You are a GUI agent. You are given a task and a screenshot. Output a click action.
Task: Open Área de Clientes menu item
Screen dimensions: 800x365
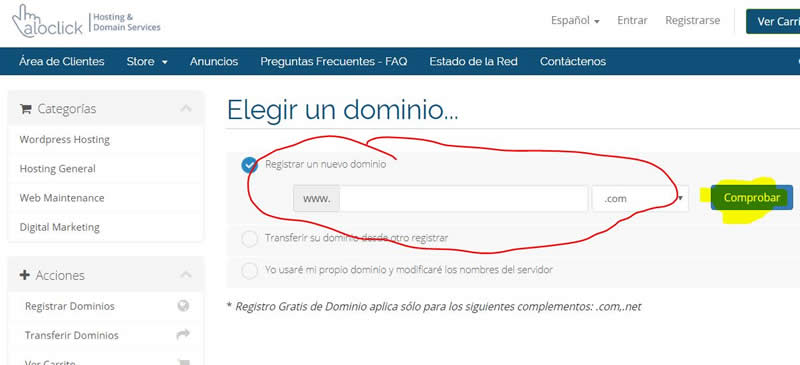point(62,62)
